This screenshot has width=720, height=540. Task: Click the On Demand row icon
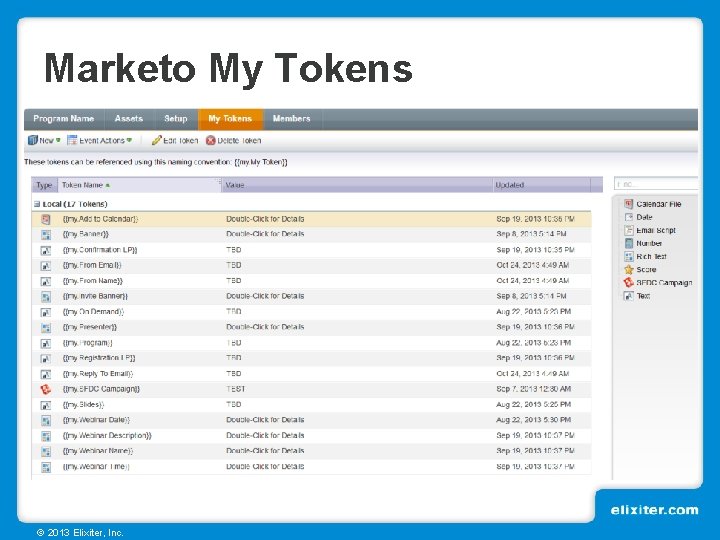pos(45,312)
